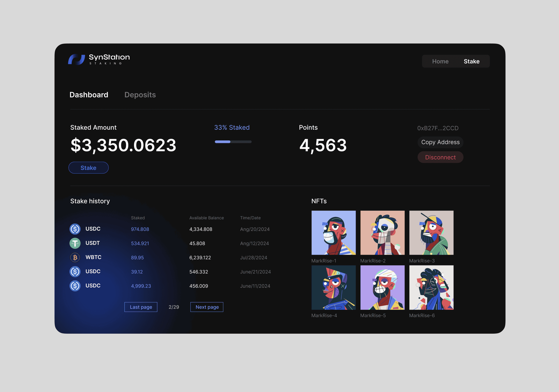Click the MarkRise-1 caption
This screenshot has width=559, height=392.
[x=324, y=261]
